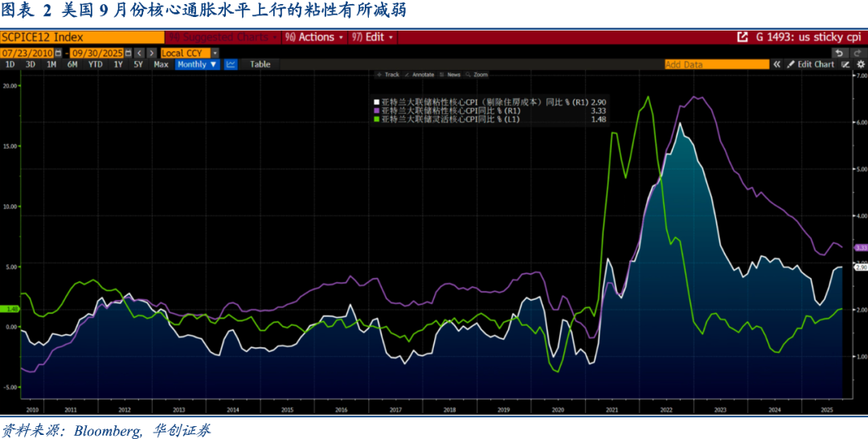Click the Annotate tool
Image resolution: width=868 pixels, height=439 pixels.
(420, 74)
